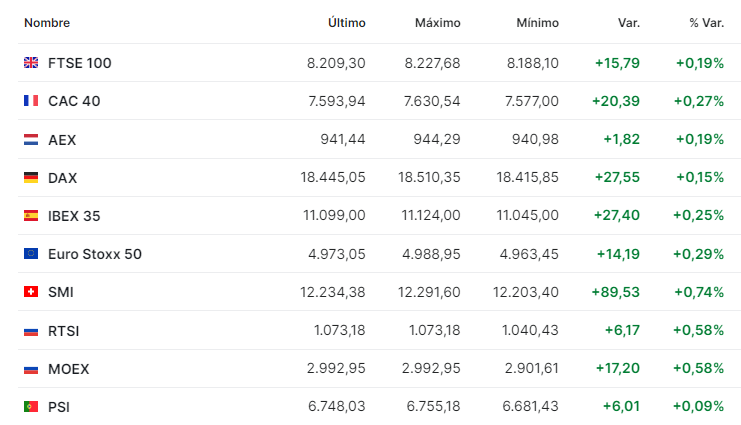Open the DAX index page

[62, 178]
